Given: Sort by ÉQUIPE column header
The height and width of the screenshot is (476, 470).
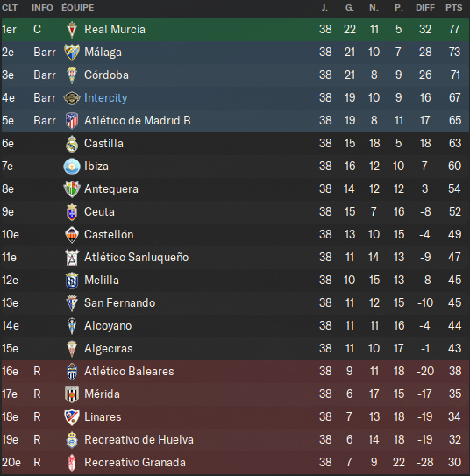Looking at the screenshot, I should (78, 7).
